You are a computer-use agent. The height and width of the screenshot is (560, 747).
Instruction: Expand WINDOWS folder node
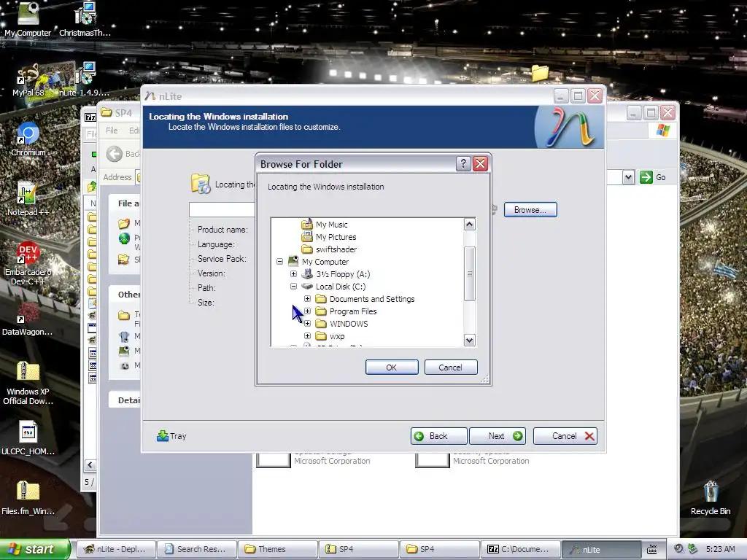(307, 323)
